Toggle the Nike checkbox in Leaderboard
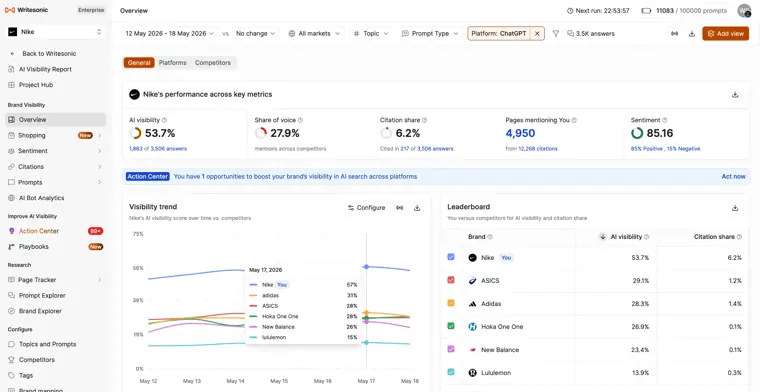 451,257
